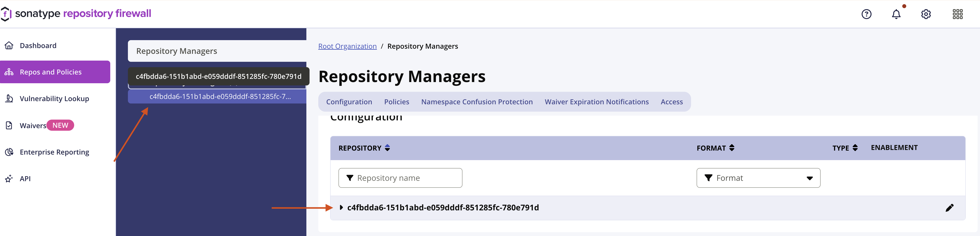Follow the Root Organization breadcrumb link
The width and height of the screenshot is (980, 236).
pos(347,46)
